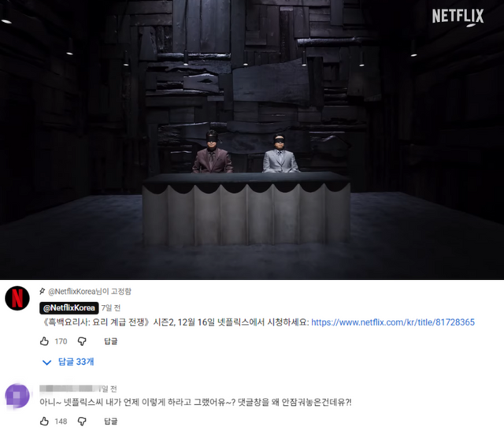Click the second comment's '일 전' timestamp
Image resolution: width=504 pixels, height=435 pixels.
109,389
